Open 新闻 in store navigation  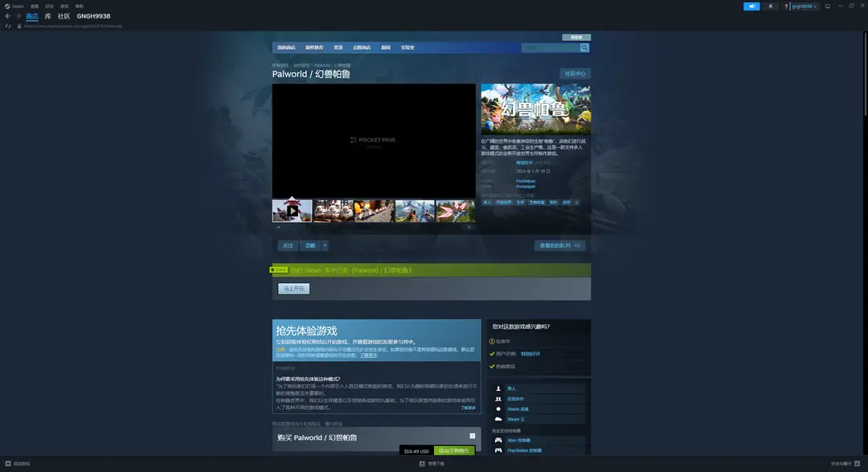[x=386, y=47]
